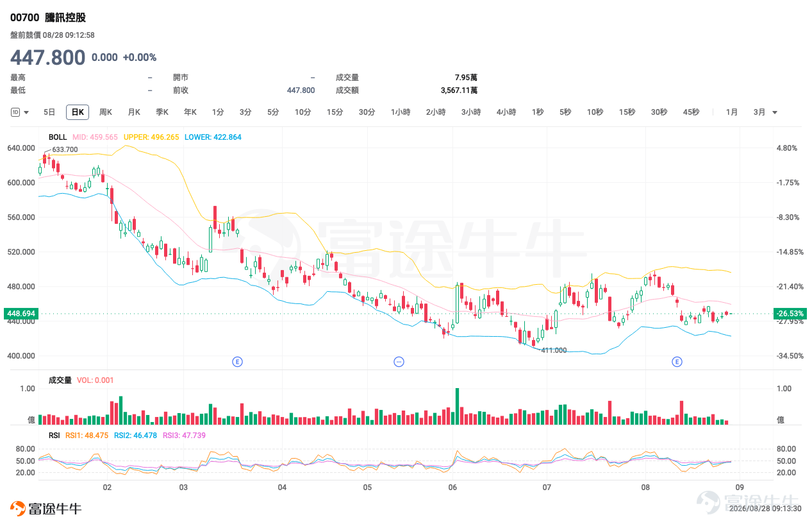Expand the range dropdown arrow after 3月
This screenshot has width=812, height=526.
tap(775, 112)
